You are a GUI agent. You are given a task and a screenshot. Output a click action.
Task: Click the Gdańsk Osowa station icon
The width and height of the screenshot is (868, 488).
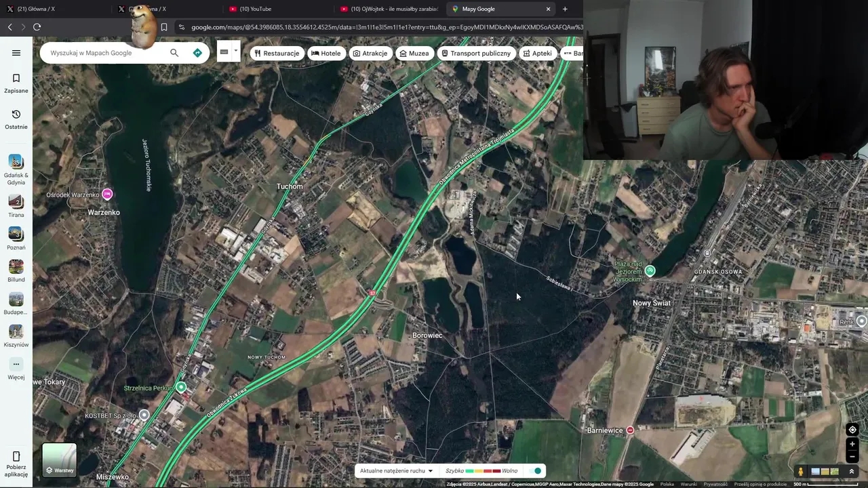(707, 253)
